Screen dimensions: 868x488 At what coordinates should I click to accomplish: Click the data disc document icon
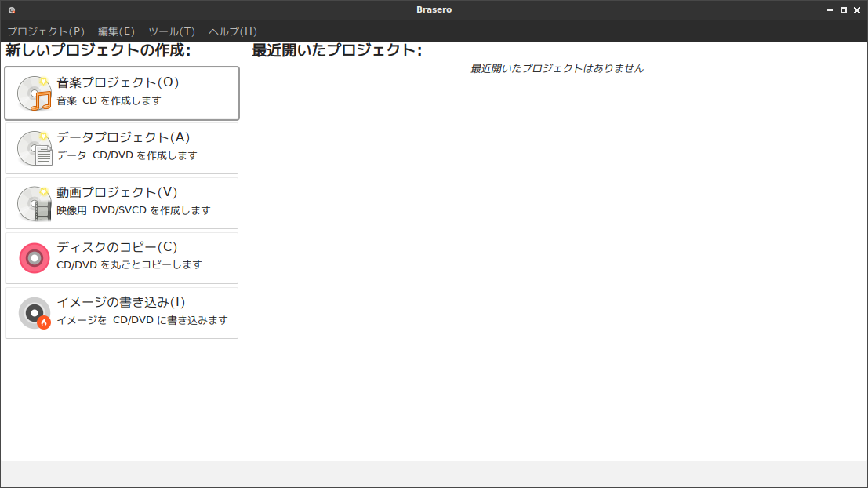click(35, 148)
